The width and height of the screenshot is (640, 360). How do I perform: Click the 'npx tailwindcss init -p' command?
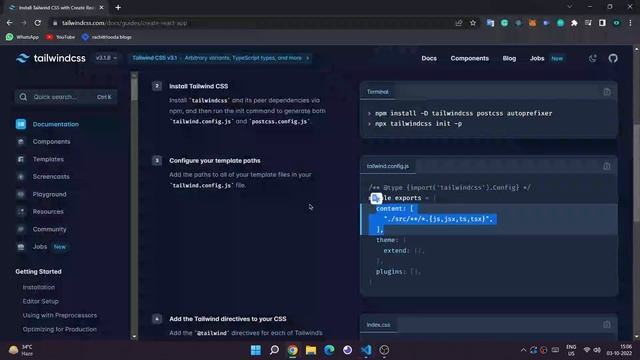click(418, 124)
